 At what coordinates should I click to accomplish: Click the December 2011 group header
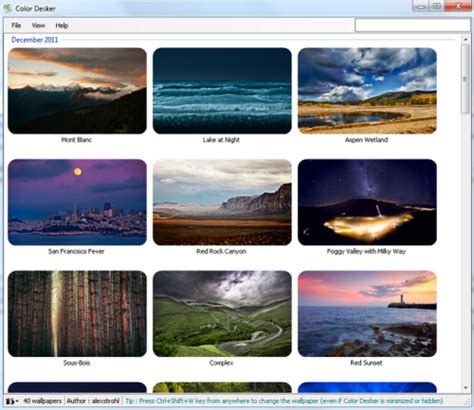pos(34,40)
